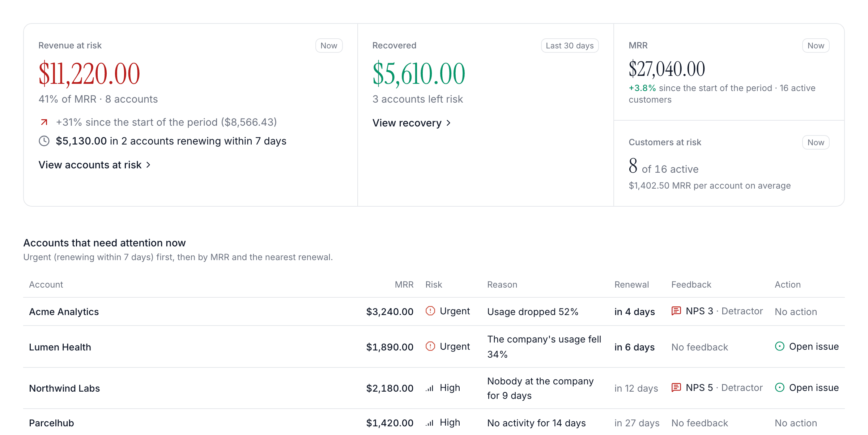Screen dimensions: 868x435
Task: Click the open issue circle icon for Northwind Labs
Action: [780, 387]
